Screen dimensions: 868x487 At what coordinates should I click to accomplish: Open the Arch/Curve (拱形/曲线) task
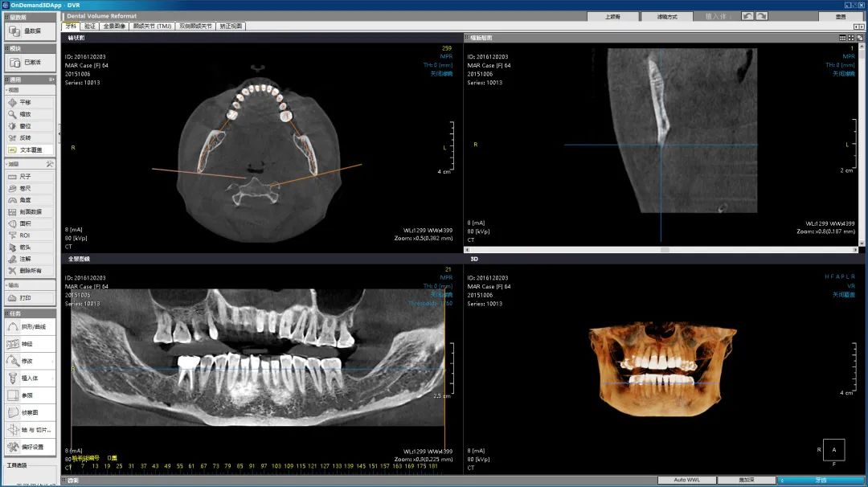coord(30,326)
